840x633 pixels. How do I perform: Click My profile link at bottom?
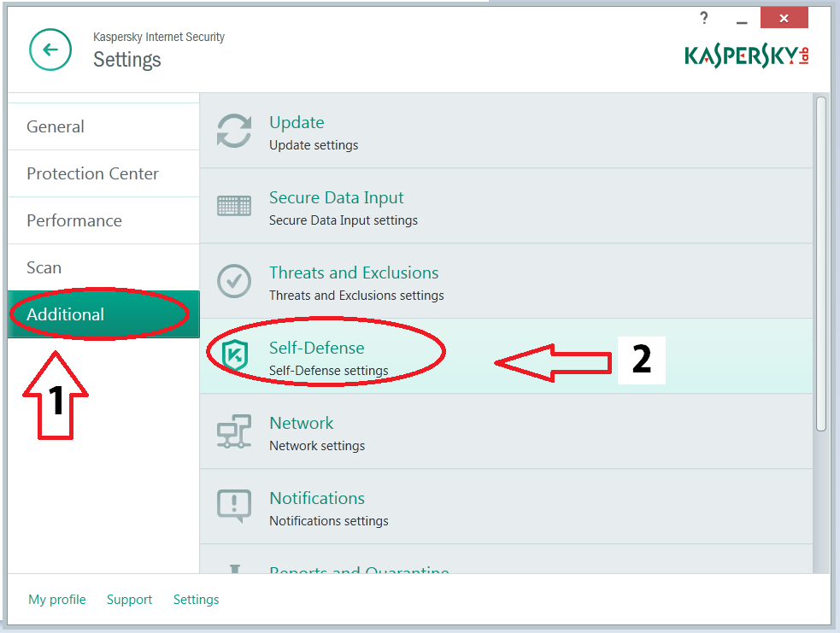click(56, 600)
